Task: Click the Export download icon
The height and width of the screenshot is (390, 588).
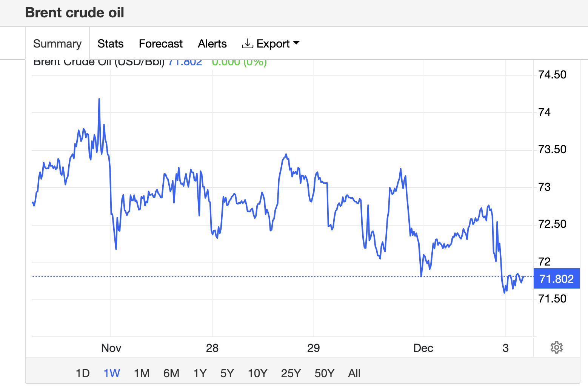Action: (247, 44)
